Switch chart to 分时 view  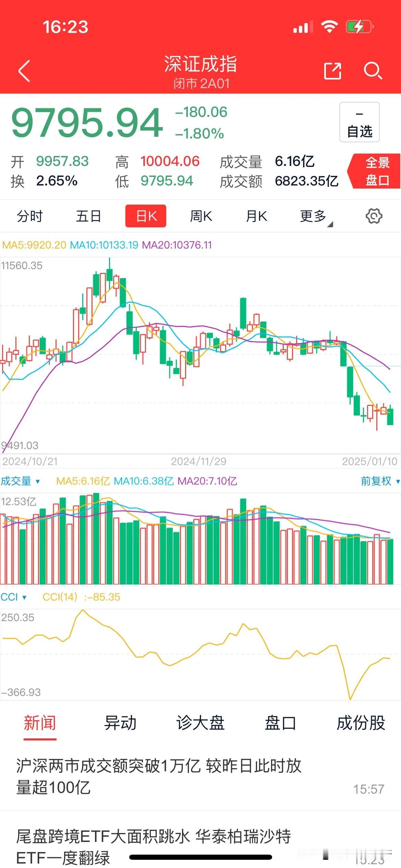coord(29,216)
